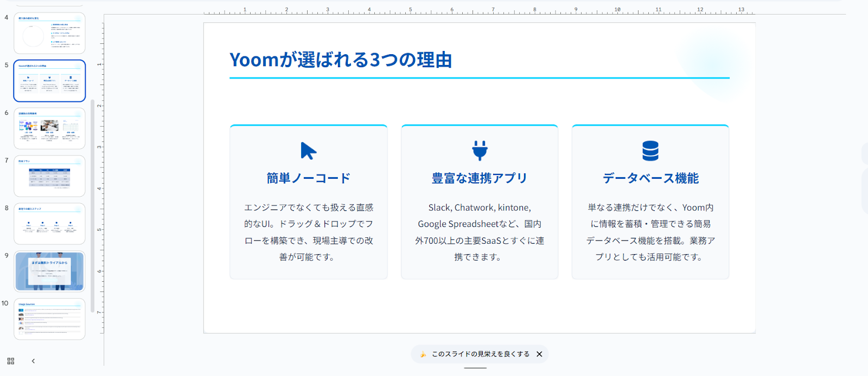
Task: Open slide 9 thumbnail まずは無料トライアルから
Action: pyautogui.click(x=49, y=271)
